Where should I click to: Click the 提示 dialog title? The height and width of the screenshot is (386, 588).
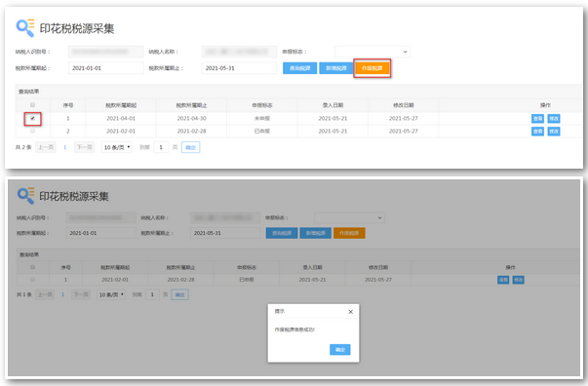(x=280, y=311)
